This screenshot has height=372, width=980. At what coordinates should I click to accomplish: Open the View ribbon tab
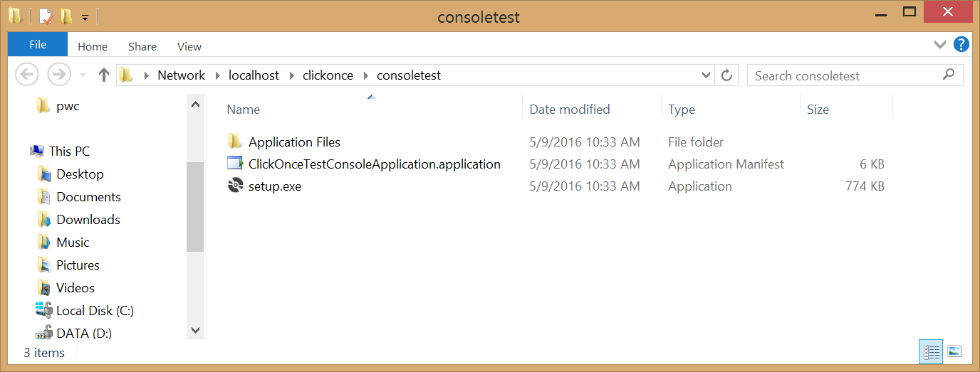point(189,46)
